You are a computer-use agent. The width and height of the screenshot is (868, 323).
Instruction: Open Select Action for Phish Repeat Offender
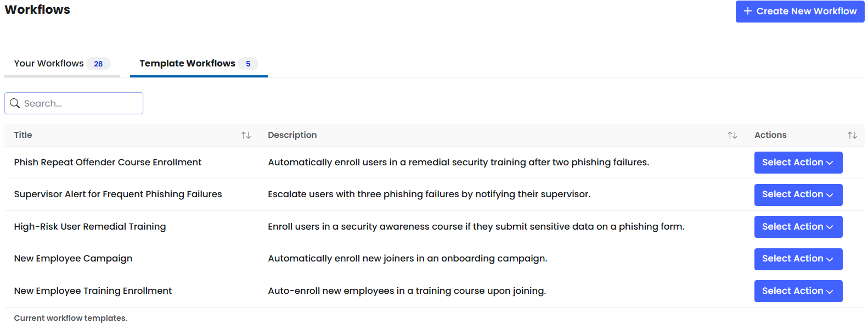798,163
